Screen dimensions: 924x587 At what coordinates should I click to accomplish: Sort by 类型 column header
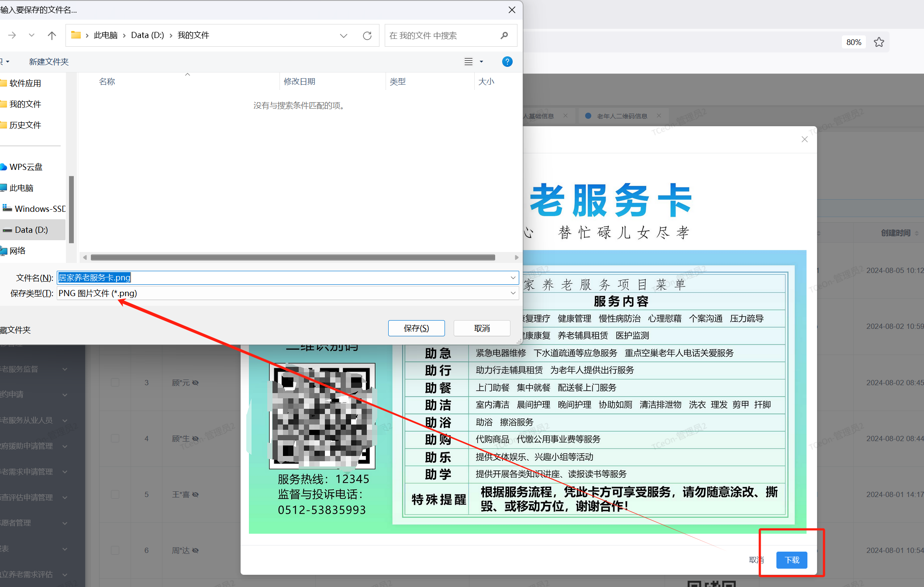click(x=397, y=82)
